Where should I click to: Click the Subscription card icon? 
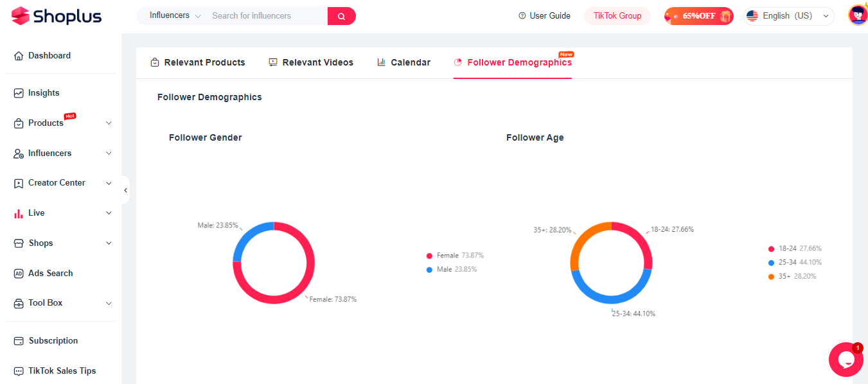point(19,341)
